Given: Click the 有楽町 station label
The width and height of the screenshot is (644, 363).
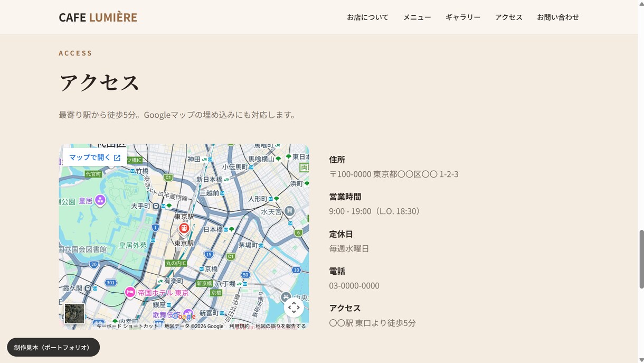Looking at the screenshot, I should click(174, 282).
